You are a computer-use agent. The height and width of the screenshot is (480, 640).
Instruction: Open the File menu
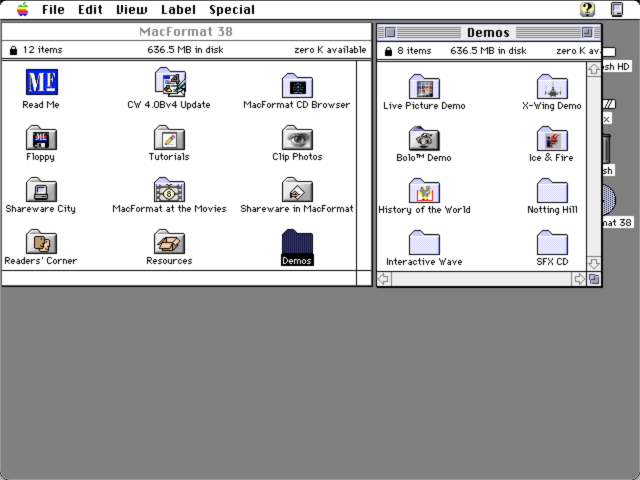pos(53,9)
